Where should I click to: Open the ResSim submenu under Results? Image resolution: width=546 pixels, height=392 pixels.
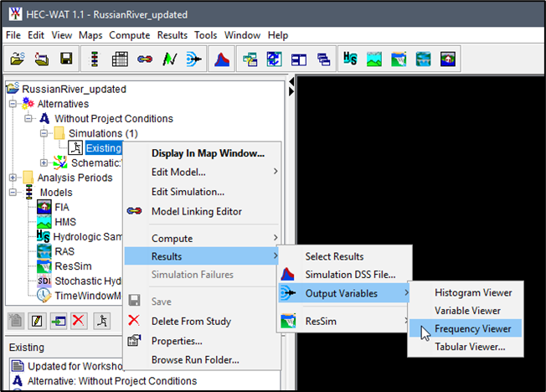point(345,321)
